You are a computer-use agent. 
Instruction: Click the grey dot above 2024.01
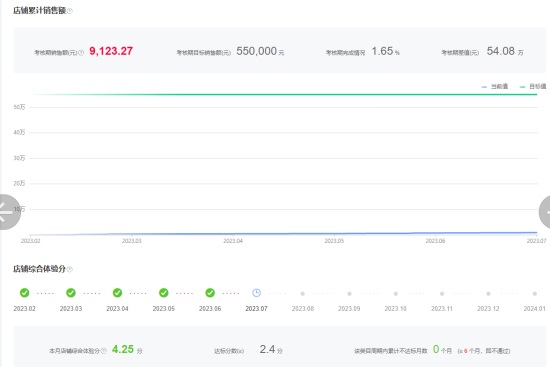(x=535, y=294)
